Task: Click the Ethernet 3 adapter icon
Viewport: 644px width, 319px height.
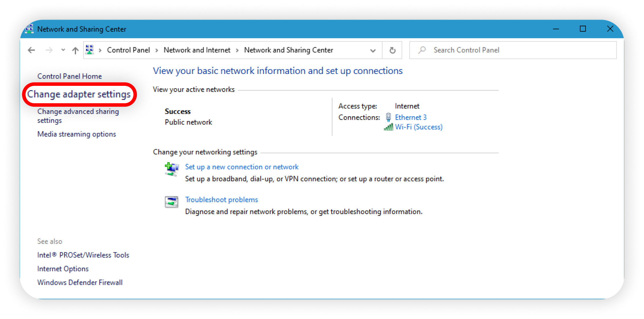Action: [x=388, y=117]
